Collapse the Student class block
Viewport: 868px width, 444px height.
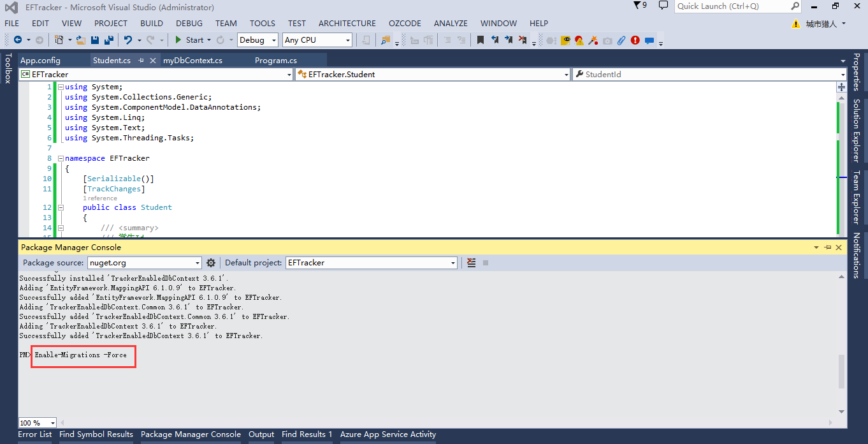[61, 207]
